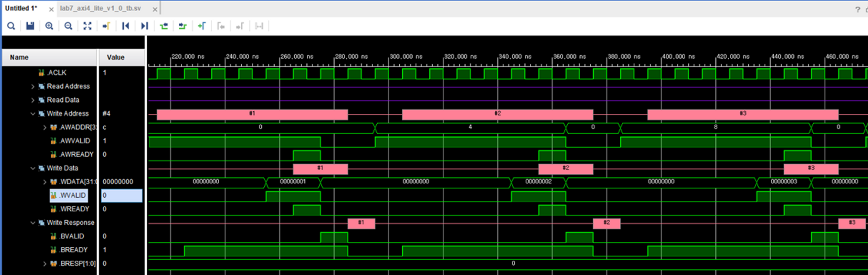This screenshot has height=275, width=868.
Task: Select the Read Data group row
Action: click(63, 100)
